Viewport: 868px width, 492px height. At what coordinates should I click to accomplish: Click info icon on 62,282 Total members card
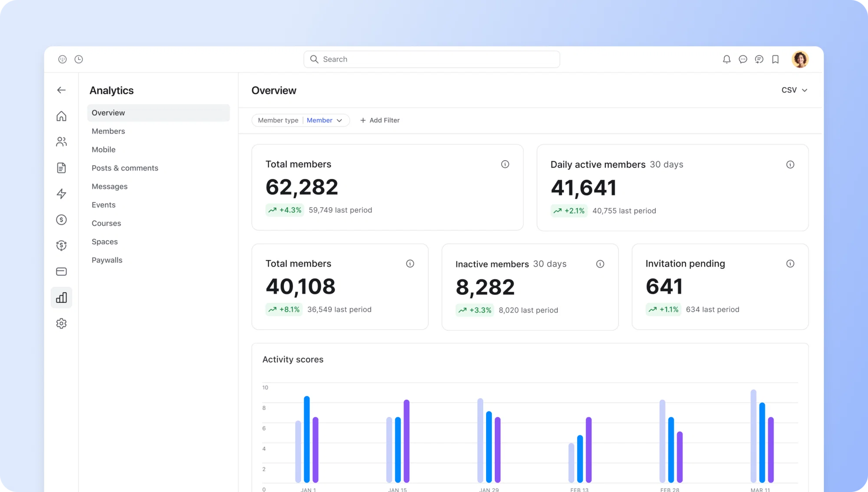click(x=505, y=164)
